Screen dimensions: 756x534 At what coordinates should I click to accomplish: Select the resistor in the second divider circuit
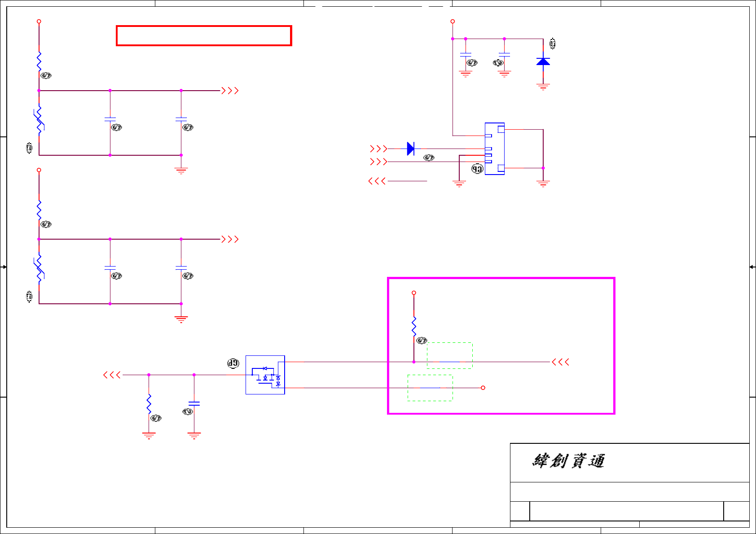click(39, 210)
